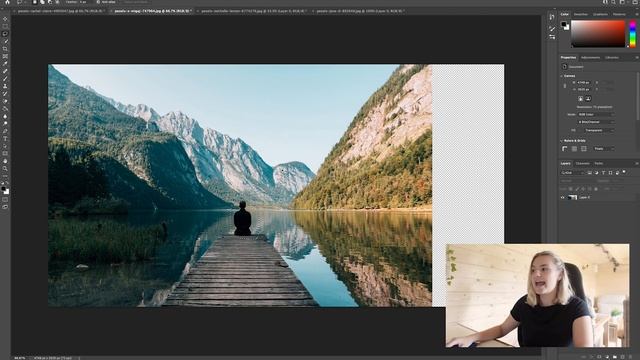Open the Color panel options menu
This screenshot has width=640, height=360.
click(637, 14)
